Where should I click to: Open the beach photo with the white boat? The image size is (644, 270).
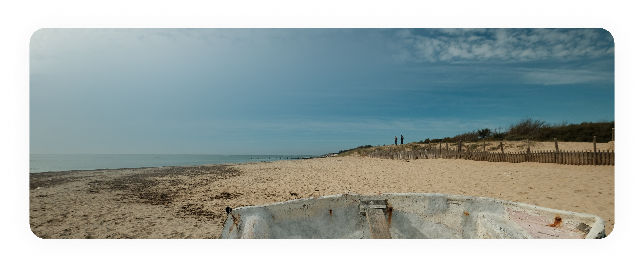click(x=322, y=133)
